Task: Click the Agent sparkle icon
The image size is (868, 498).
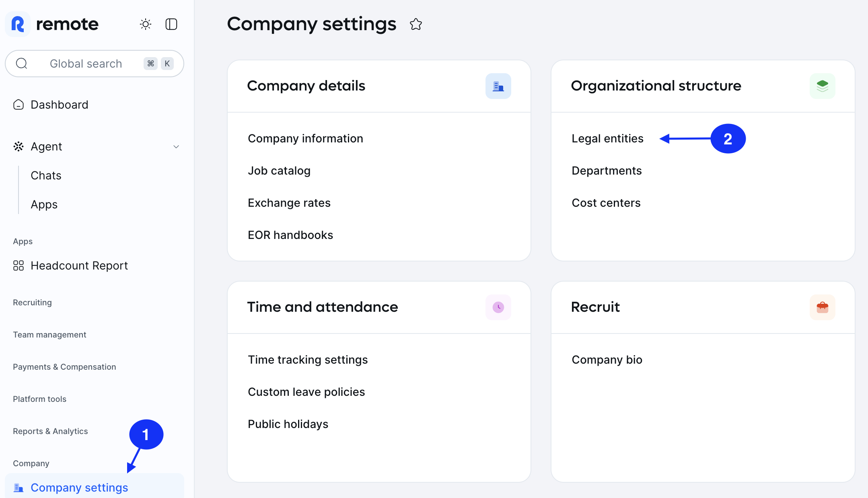Action: [19, 146]
